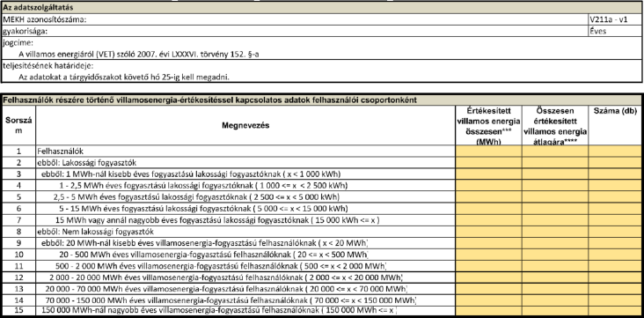
Task: Select the VET 2007. évi LXXXVI. törvény text
Action: [139, 54]
